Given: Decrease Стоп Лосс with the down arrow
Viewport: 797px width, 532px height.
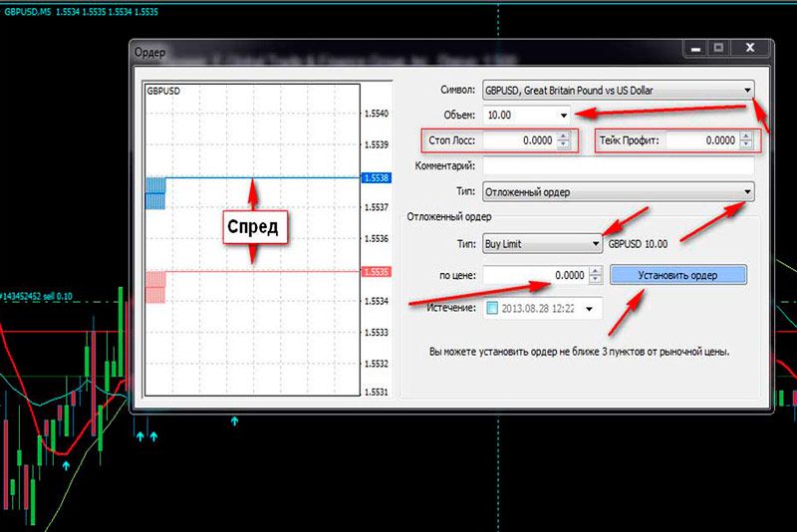Looking at the screenshot, I should click(x=565, y=145).
